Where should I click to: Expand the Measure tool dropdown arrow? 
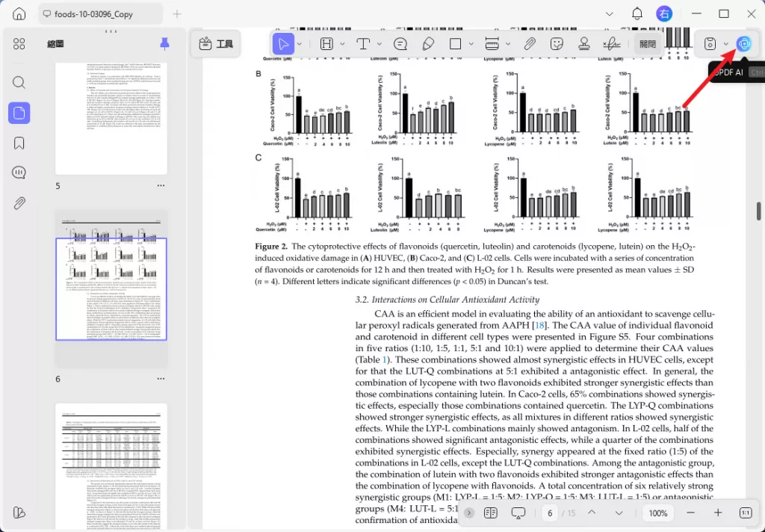coord(508,44)
